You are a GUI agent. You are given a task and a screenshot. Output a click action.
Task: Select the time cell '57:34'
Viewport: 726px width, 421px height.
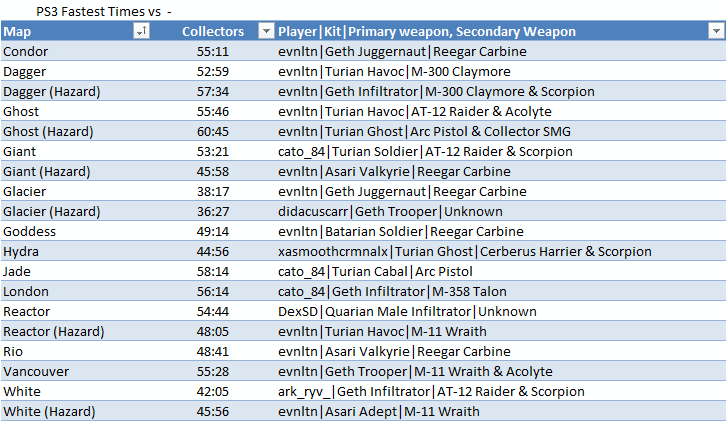213,91
